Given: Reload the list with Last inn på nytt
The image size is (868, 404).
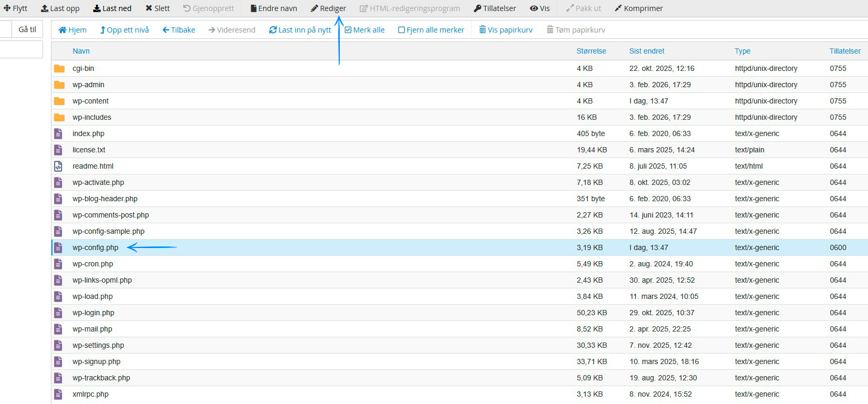Looking at the screenshot, I should tap(300, 30).
